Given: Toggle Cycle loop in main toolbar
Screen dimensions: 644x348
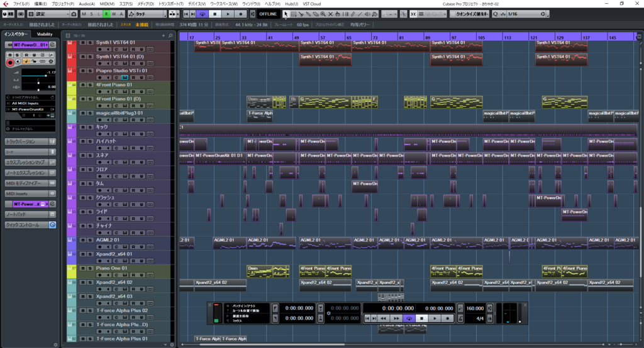Looking at the screenshot, I should pyautogui.click(x=202, y=14).
